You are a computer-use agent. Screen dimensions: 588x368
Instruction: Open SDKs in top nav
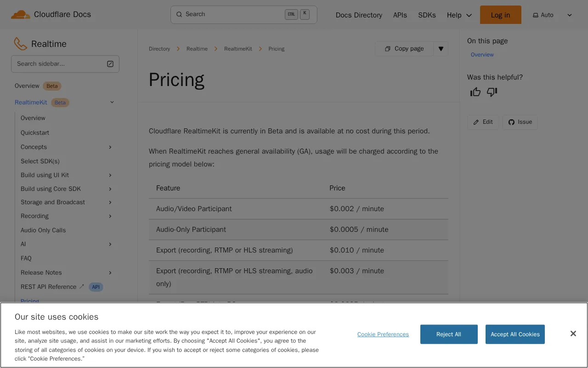point(427,15)
